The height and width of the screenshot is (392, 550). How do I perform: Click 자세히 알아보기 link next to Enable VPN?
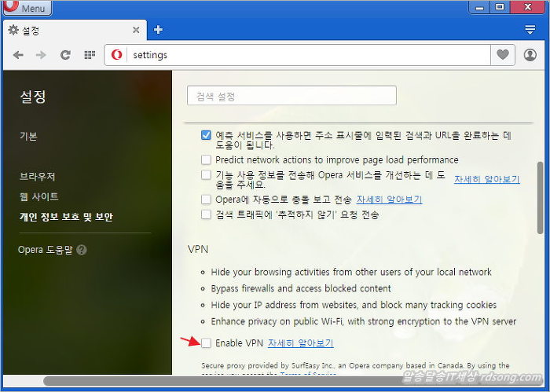tap(301, 343)
